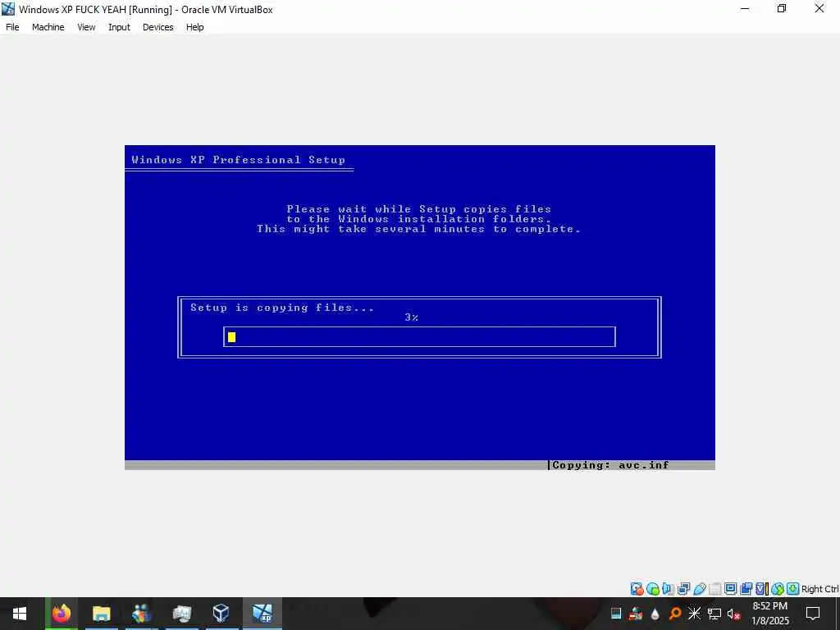
Task: Click the first system tray icon
Action: tap(616, 614)
